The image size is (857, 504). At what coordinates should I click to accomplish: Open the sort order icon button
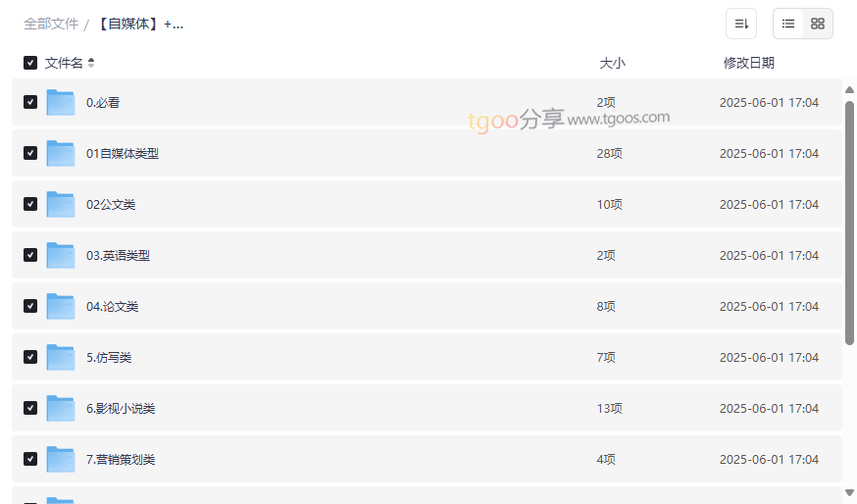(x=741, y=24)
